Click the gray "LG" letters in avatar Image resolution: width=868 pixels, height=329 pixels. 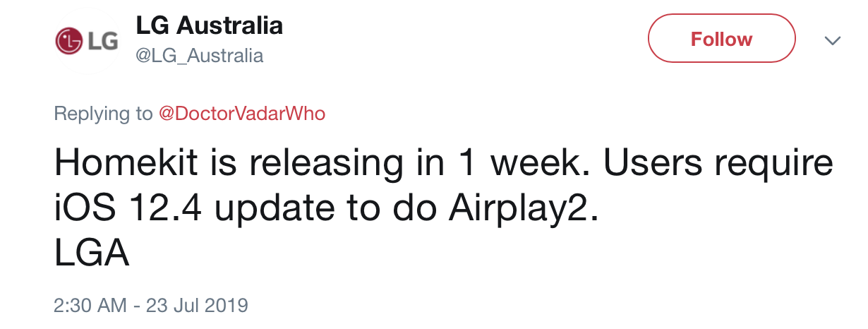(x=102, y=41)
